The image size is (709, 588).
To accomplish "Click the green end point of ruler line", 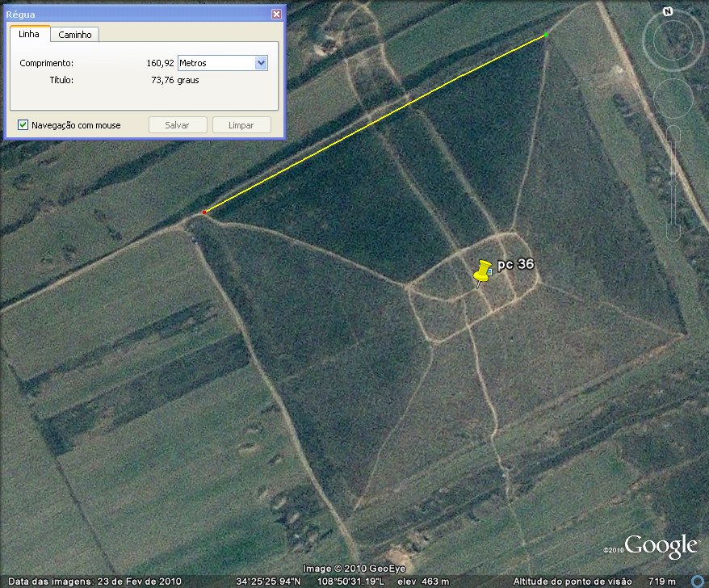I will click(545, 36).
